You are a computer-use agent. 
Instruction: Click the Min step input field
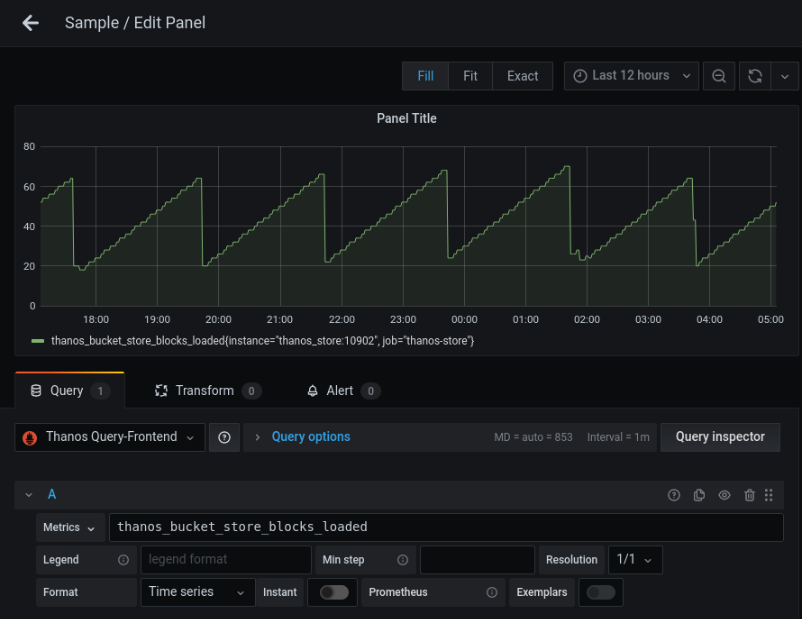tap(477, 560)
